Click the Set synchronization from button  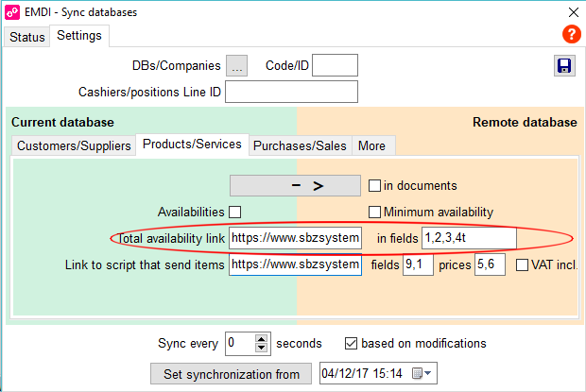coord(231,374)
